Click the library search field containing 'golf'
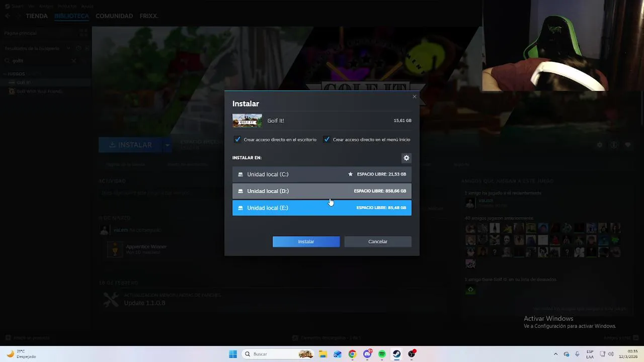Image resolution: width=644 pixels, height=362 pixels. click(40, 61)
